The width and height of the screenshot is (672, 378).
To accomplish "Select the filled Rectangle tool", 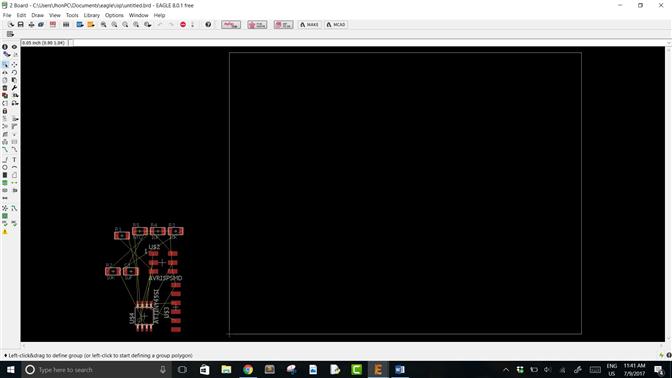I will click(5, 175).
